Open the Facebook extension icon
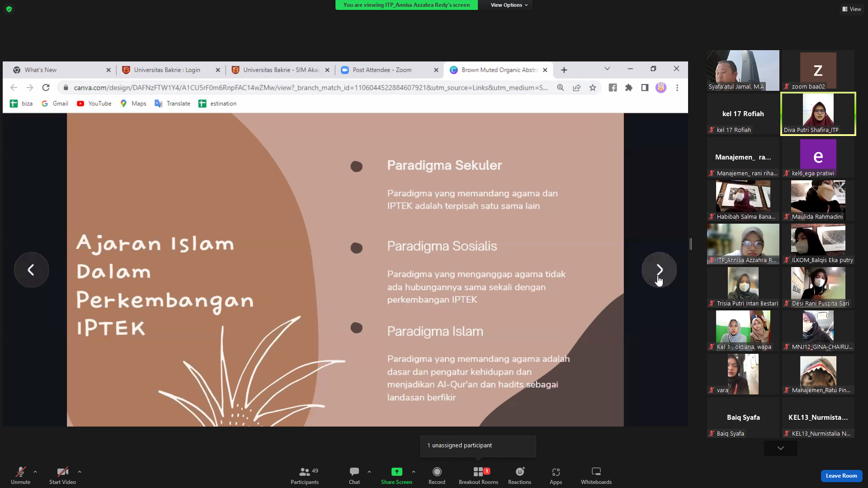The height and width of the screenshot is (488, 868). [613, 88]
